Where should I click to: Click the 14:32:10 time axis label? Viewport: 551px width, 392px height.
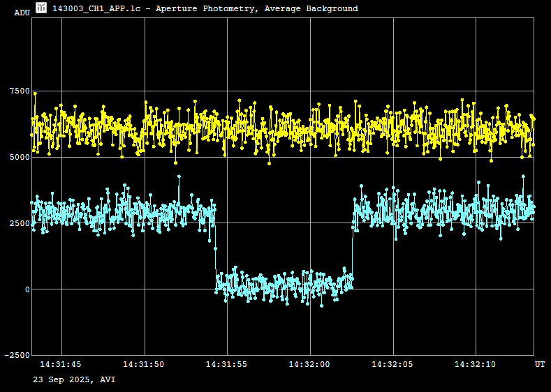476,364
